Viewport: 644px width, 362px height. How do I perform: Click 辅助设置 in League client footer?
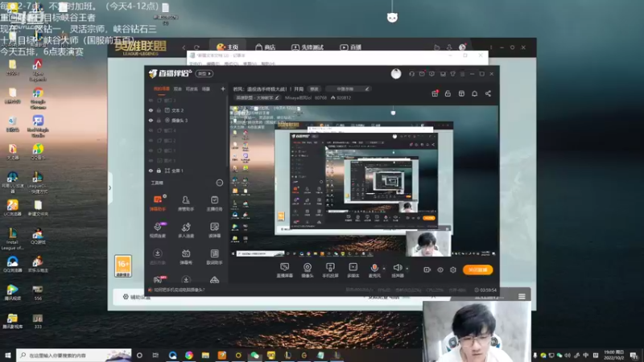tap(137, 297)
